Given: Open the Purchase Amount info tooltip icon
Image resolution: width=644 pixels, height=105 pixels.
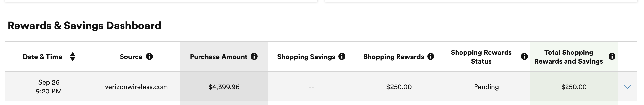Looking at the screenshot, I should (x=254, y=57).
